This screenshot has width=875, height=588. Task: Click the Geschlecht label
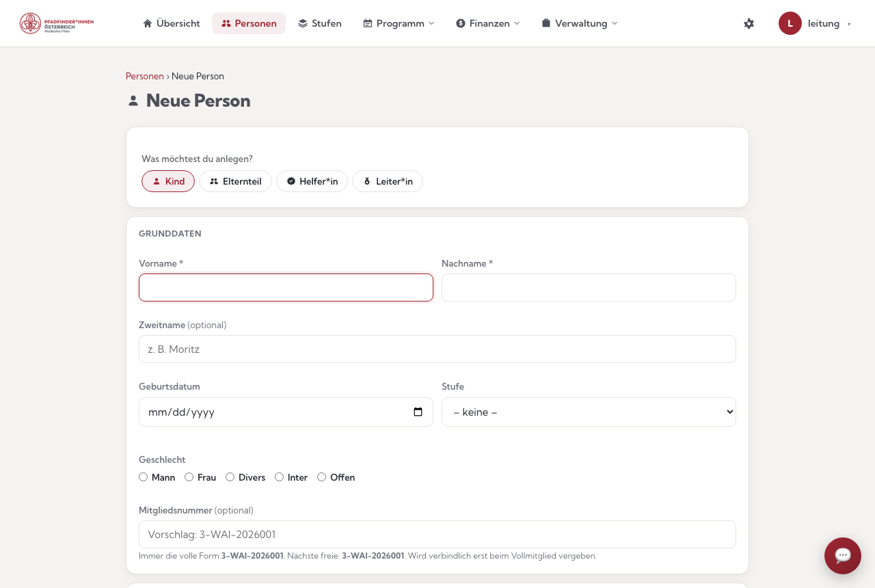(162, 459)
